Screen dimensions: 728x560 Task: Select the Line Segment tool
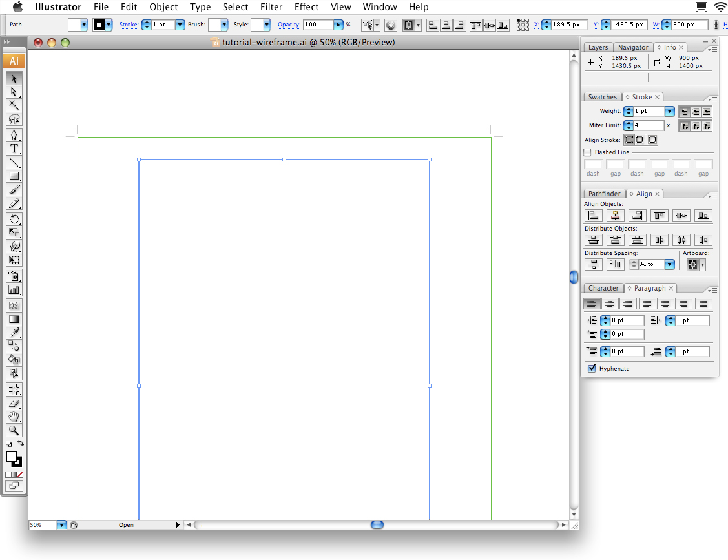coord(14,162)
